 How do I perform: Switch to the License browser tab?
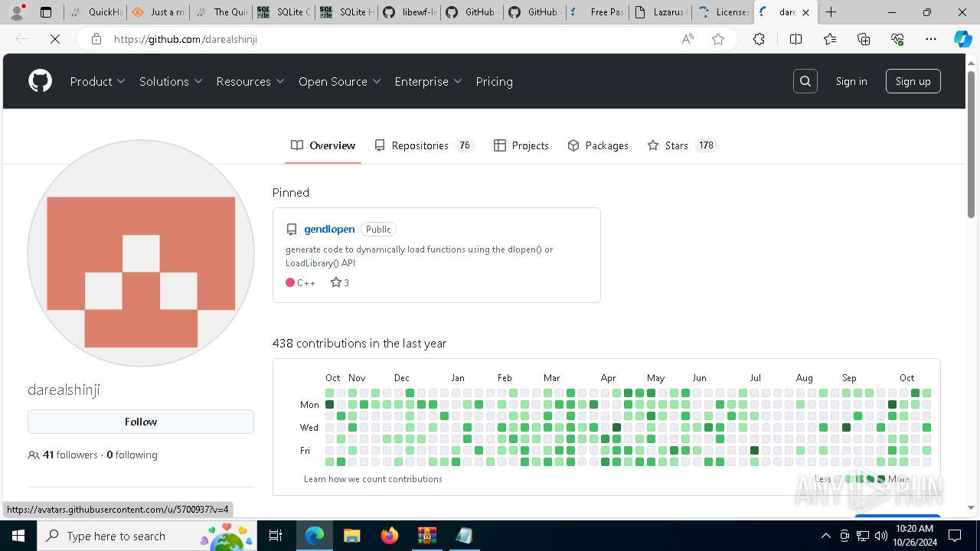[724, 12]
